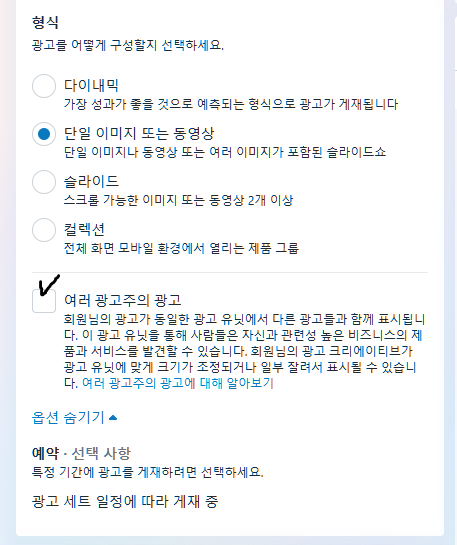
Task: Click the 전체 화면 모바일 환경 description line
Action: pos(181,248)
